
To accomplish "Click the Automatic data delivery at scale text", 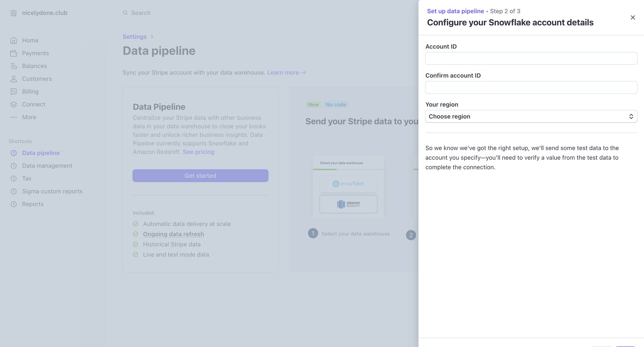I will coord(187,224).
